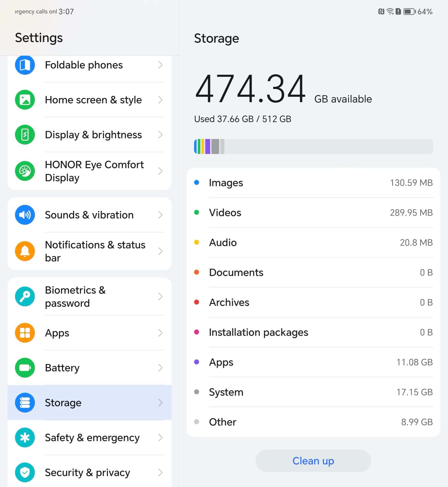448x487 pixels.
Task: Open Safety & emergency settings
Action: (90, 438)
